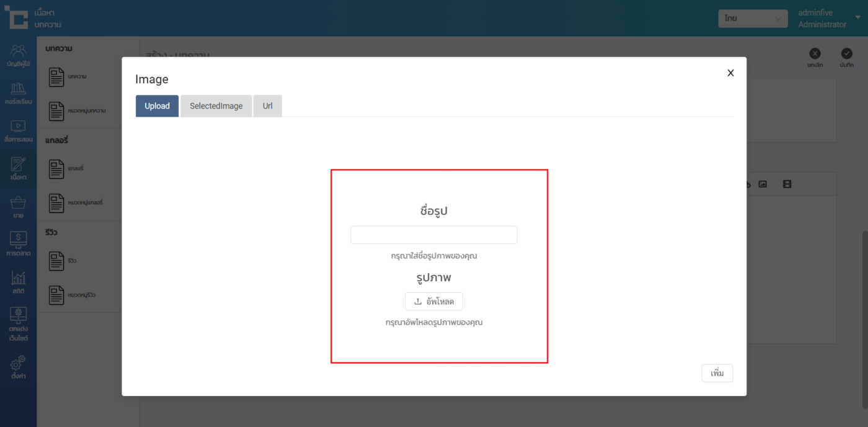Click the insert image icon in editor toolbar
Screen dimensions: 868x427
(x=763, y=184)
